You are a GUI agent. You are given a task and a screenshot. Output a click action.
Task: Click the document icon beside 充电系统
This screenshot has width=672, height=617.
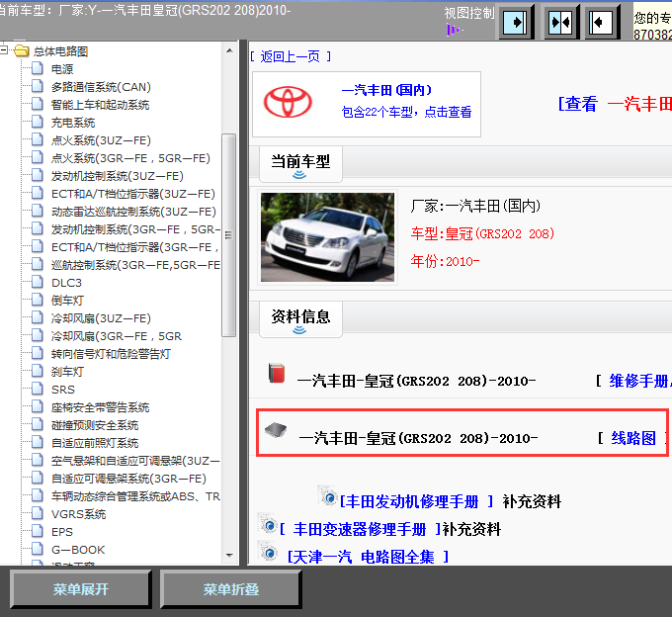click(x=38, y=122)
